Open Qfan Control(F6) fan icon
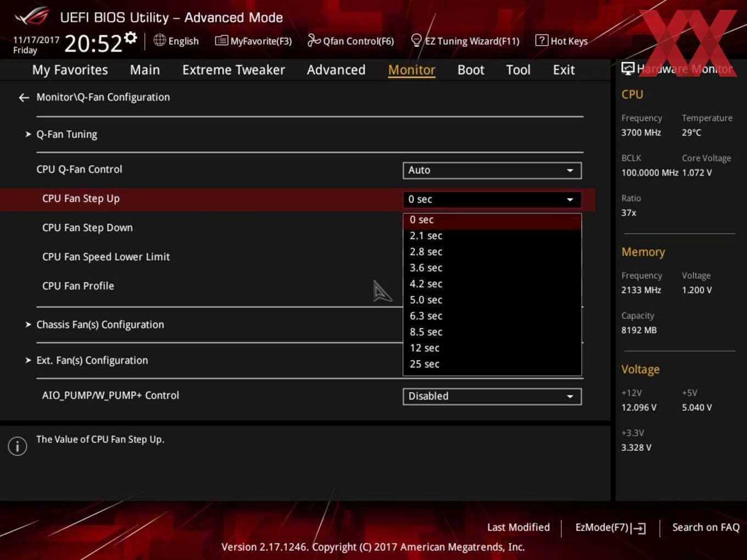 click(314, 40)
